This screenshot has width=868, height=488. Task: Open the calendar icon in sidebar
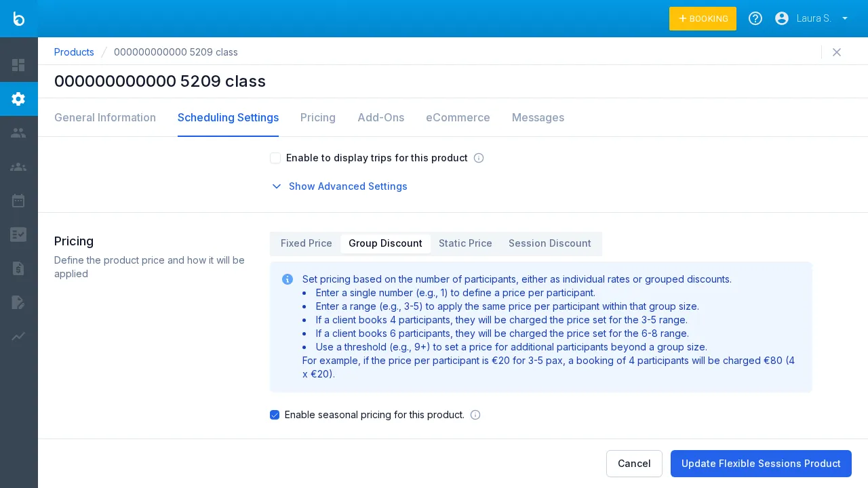[18, 201]
